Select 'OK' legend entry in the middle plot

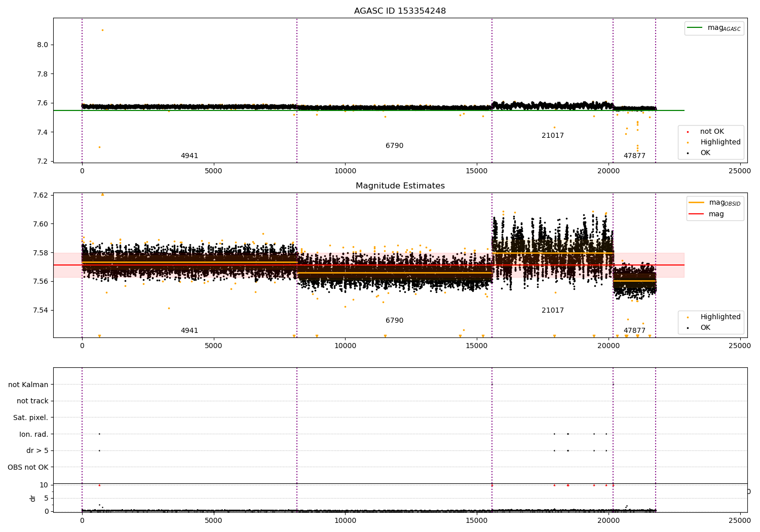click(705, 328)
